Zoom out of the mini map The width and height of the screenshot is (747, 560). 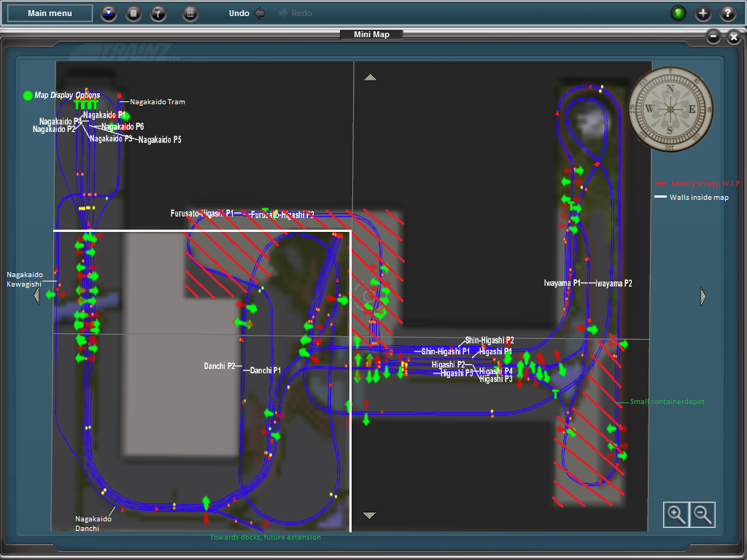point(703,514)
